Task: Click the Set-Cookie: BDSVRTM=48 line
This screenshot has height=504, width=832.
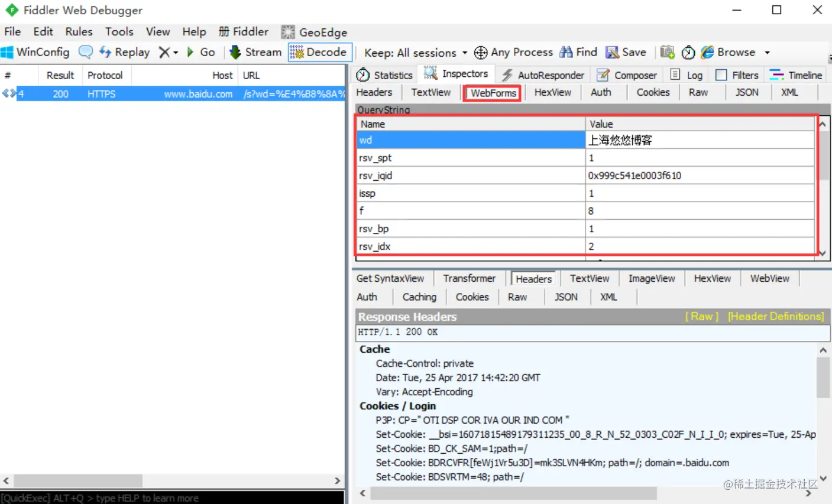Action: pos(450,477)
